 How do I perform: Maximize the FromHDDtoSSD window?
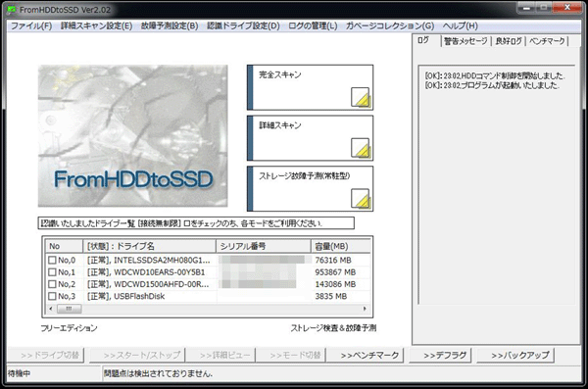[544, 8]
